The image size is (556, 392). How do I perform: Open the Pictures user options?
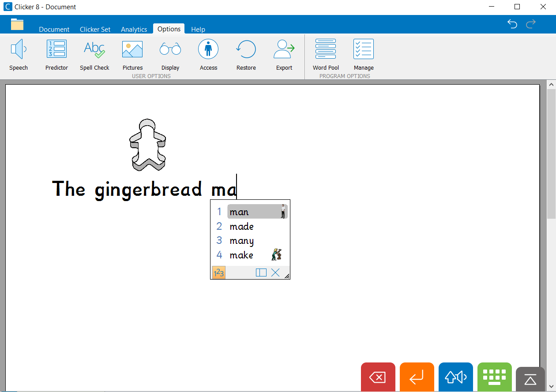[132, 55]
